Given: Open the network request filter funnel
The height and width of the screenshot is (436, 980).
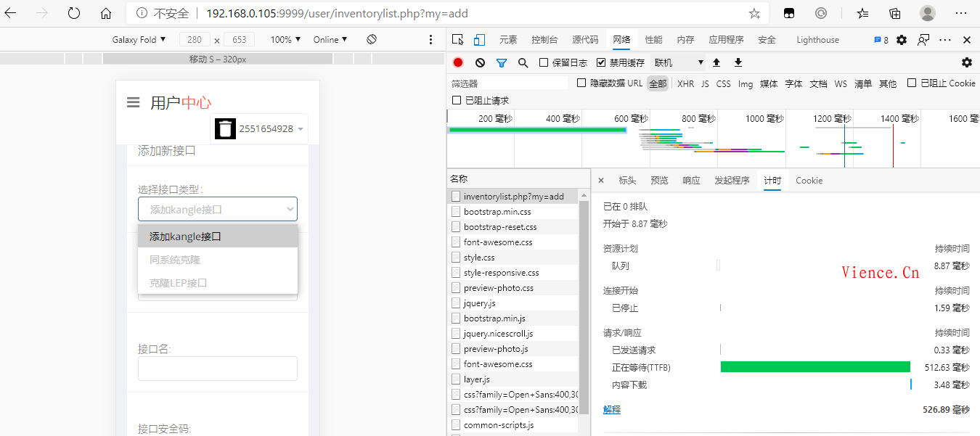Looking at the screenshot, I should click(x=501, y=62).
